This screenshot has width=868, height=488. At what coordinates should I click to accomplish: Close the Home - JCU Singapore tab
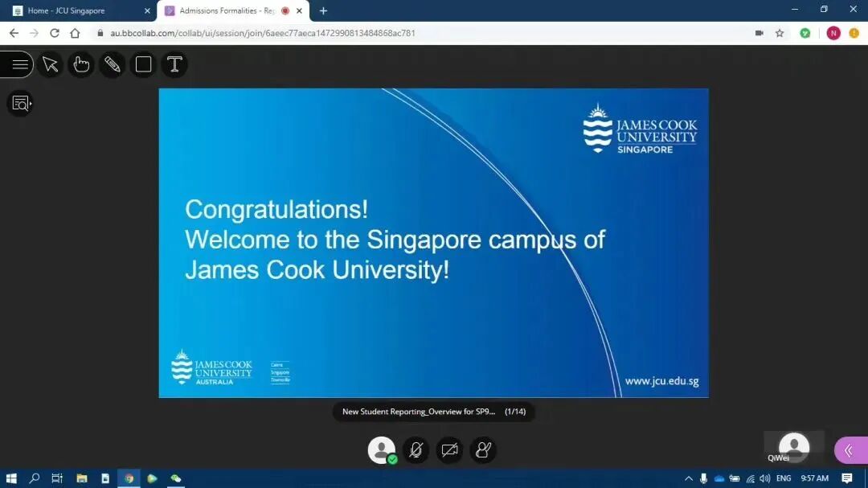147,10
